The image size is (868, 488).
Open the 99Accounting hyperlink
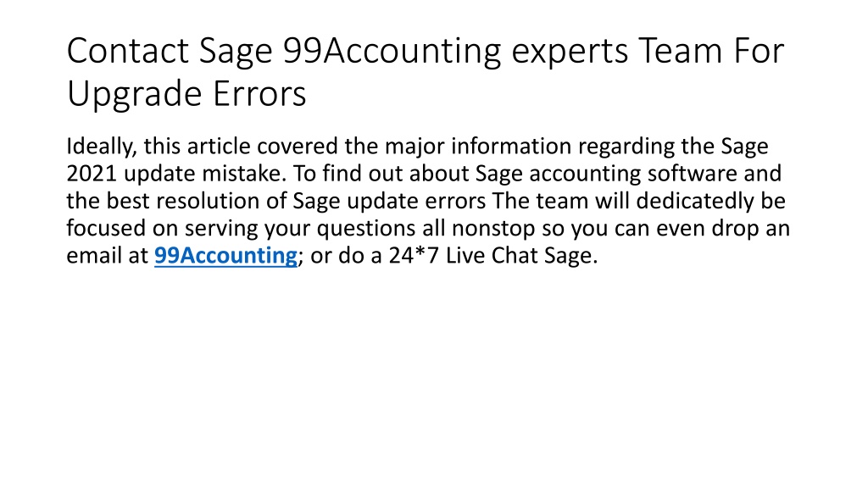pyautogui.click(x=225, y=256)
